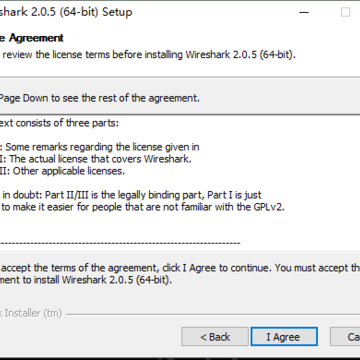Screen dimensions: 360x360
Task: Go back with the < Back button
Action: pyautogui.click(x=215, y=337)
